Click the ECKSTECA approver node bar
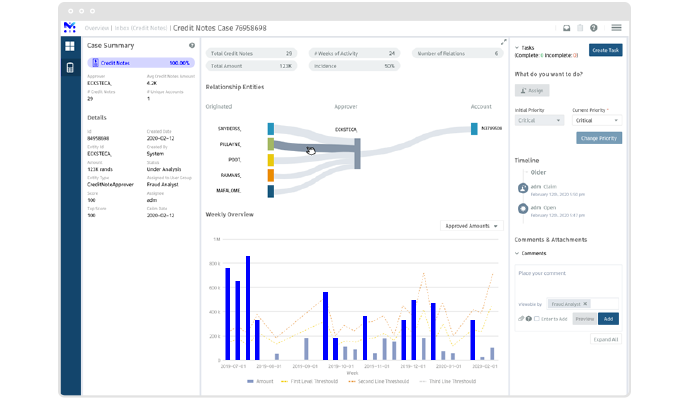 [357, 154]
